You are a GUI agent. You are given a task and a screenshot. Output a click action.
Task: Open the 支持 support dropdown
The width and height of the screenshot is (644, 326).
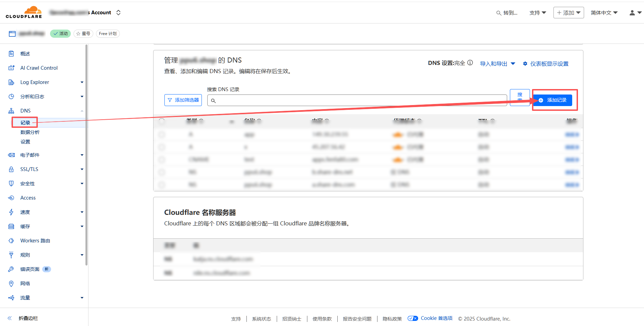coord(538,13)
